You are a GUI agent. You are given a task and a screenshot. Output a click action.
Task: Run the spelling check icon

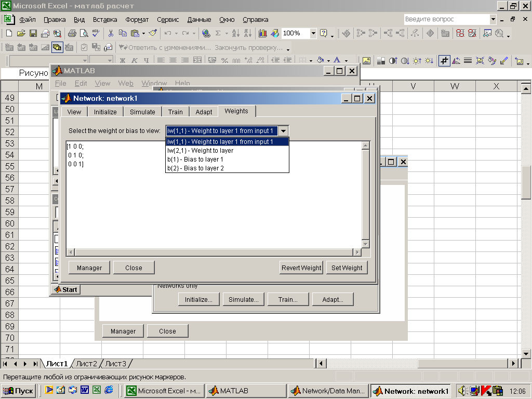[x=96, y=33]
